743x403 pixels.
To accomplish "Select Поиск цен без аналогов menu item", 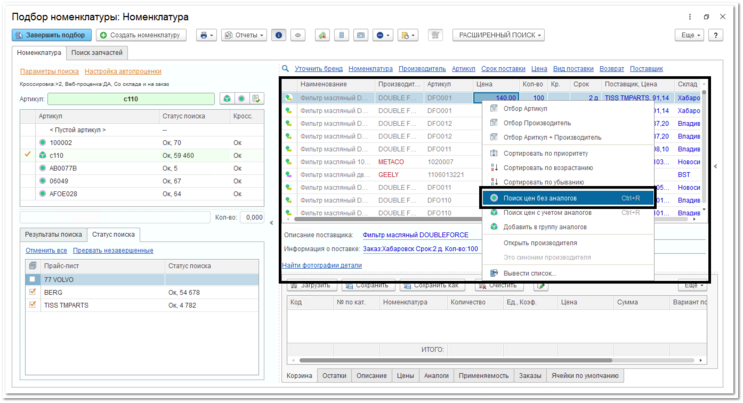I will (x=540, y=198).
